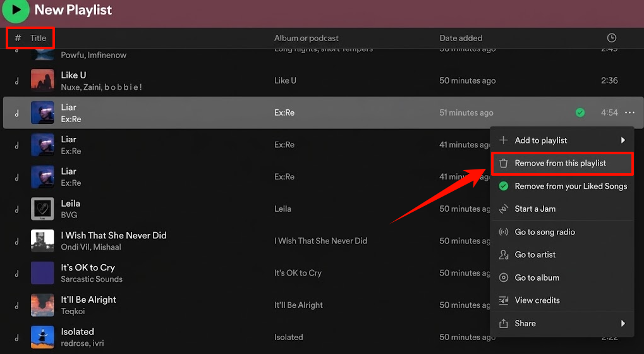Click music note icon on Leila row
Image resolution: width=644 pixels, height=354 pixels.
coord(17,209)
